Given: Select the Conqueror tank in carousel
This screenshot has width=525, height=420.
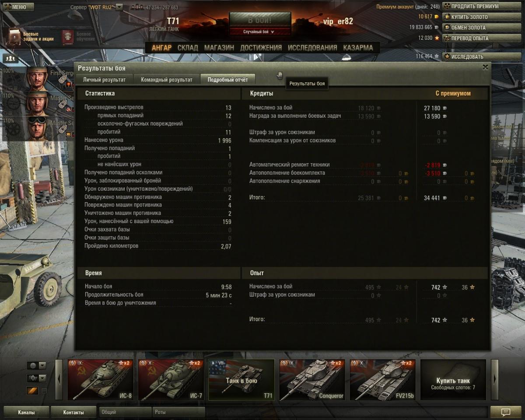Looking at the screenshot, I should [x=312, y=380].
